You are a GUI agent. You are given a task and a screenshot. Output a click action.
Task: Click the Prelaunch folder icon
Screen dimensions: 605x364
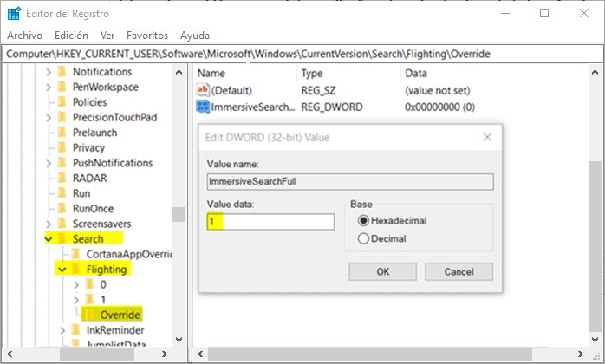(x=62, y=133)
